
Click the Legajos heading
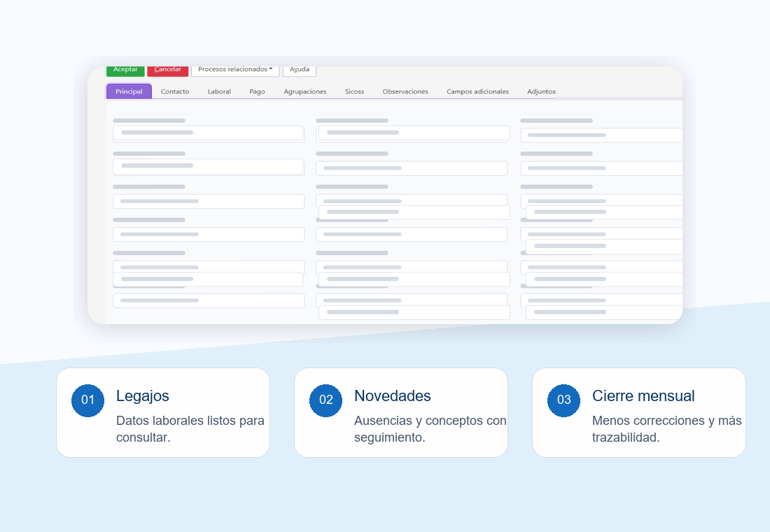click(x=142, y=396)
